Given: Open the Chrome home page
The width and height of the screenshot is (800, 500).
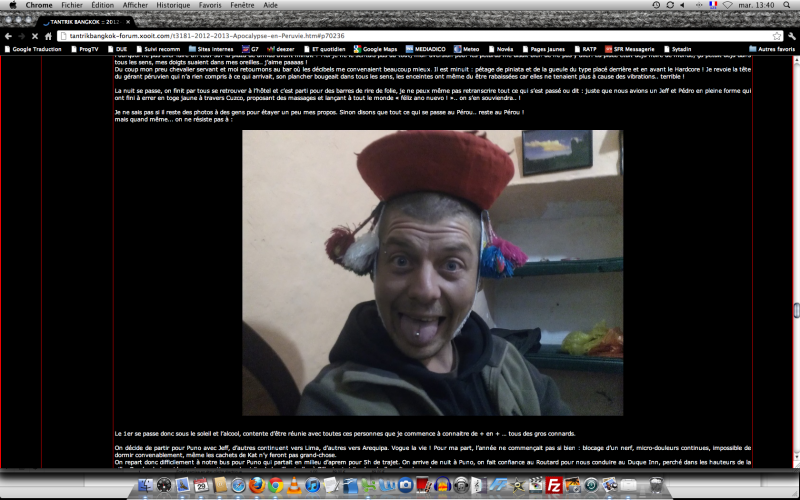Looking at the screenshot, I should tap(48, 36).
